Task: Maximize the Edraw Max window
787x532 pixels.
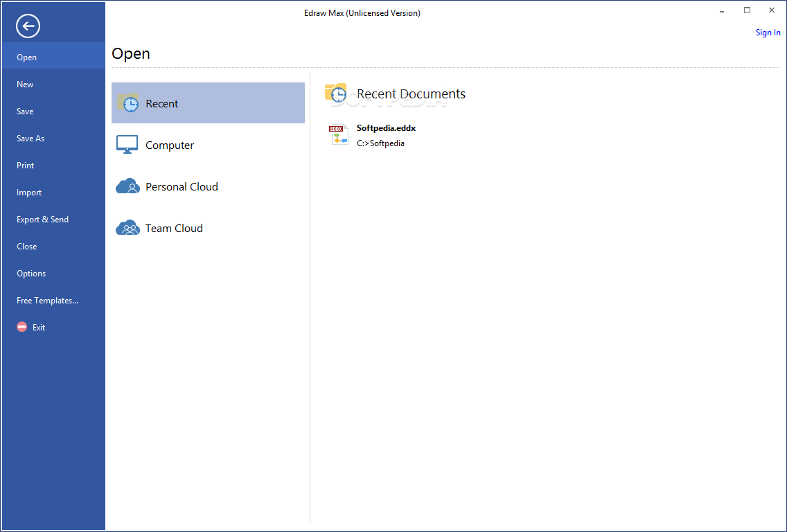Action: coord(747,10)
